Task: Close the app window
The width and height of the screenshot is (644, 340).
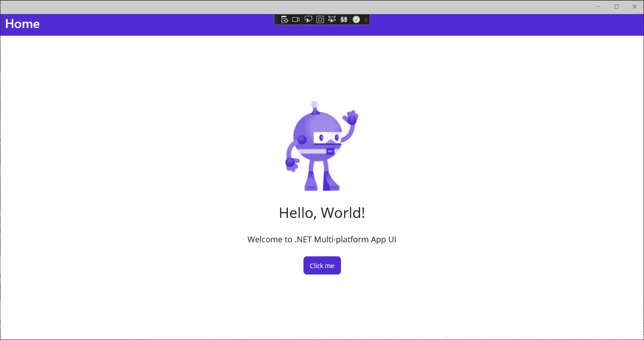Action: click(x=635, y=7)
